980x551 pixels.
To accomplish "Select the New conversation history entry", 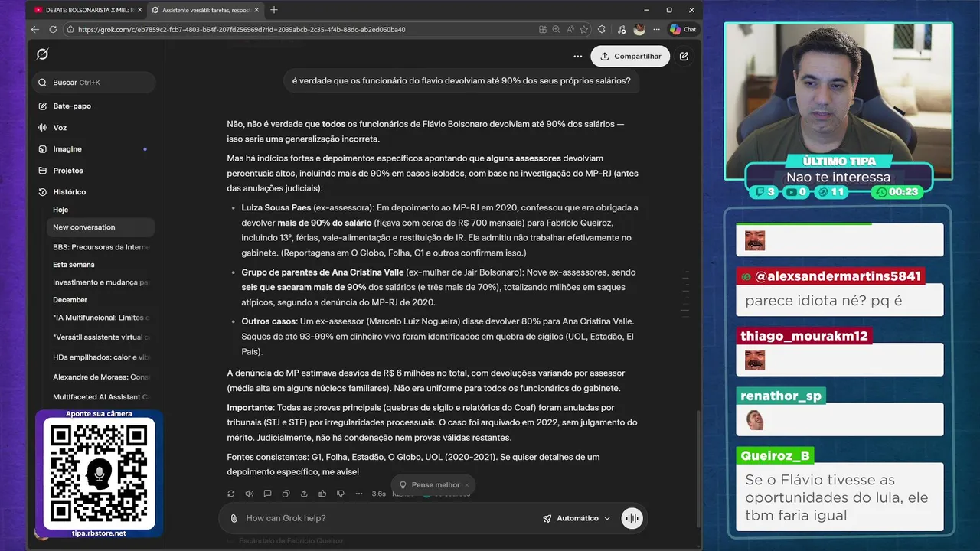I will pyautogui.click(x=100, y=227).
